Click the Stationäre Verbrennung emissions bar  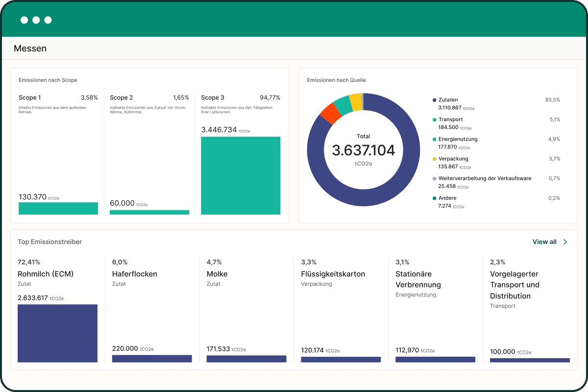click(436, 359)
